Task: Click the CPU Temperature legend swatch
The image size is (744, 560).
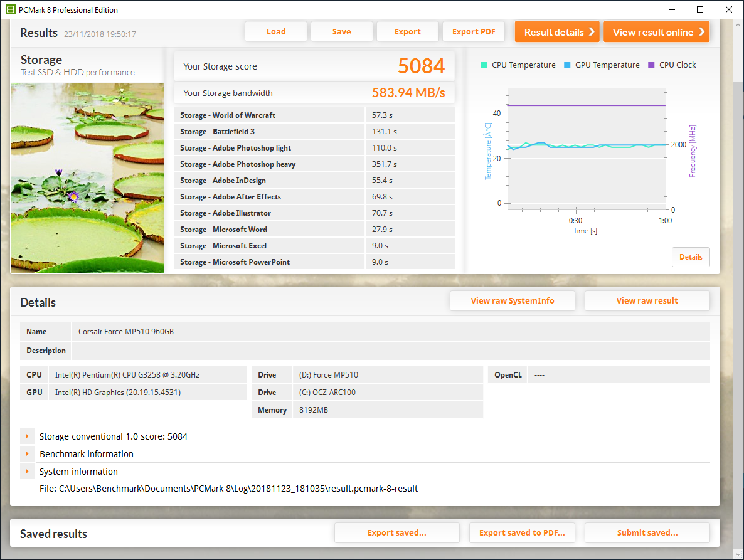Action: pos(484,65)
